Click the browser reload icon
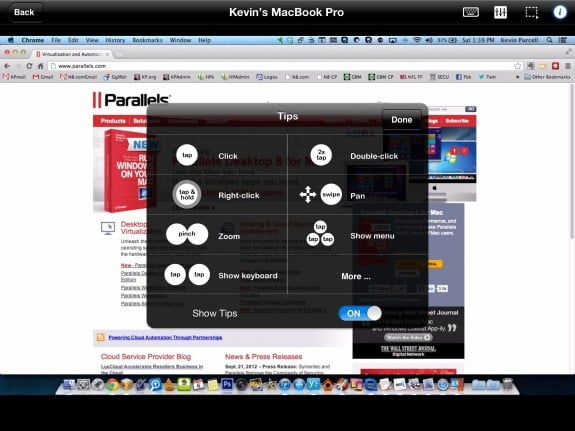This screenshot has width=575, height=431. (x=29, y=66)
